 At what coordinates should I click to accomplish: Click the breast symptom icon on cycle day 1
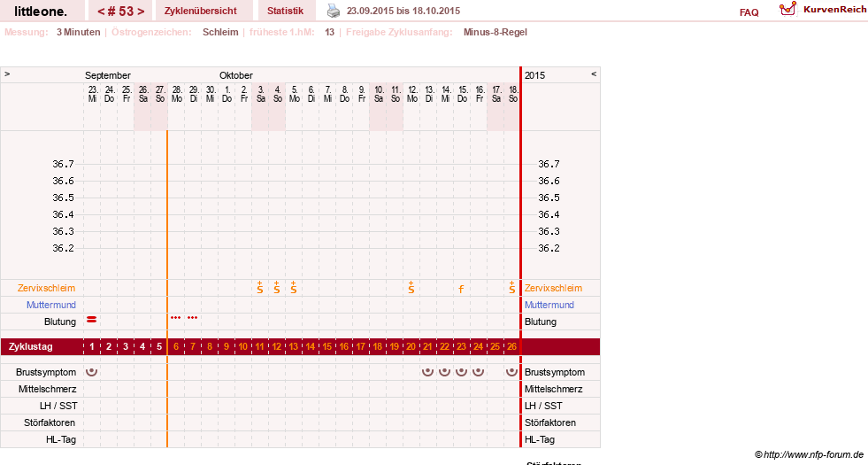coord(92,371)
